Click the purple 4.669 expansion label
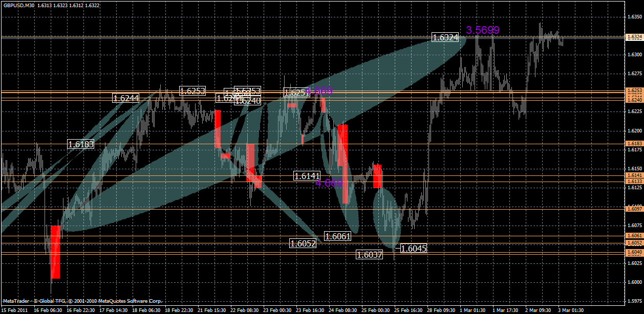The height and width of the screenshot is (314, 644). (330, 184)
